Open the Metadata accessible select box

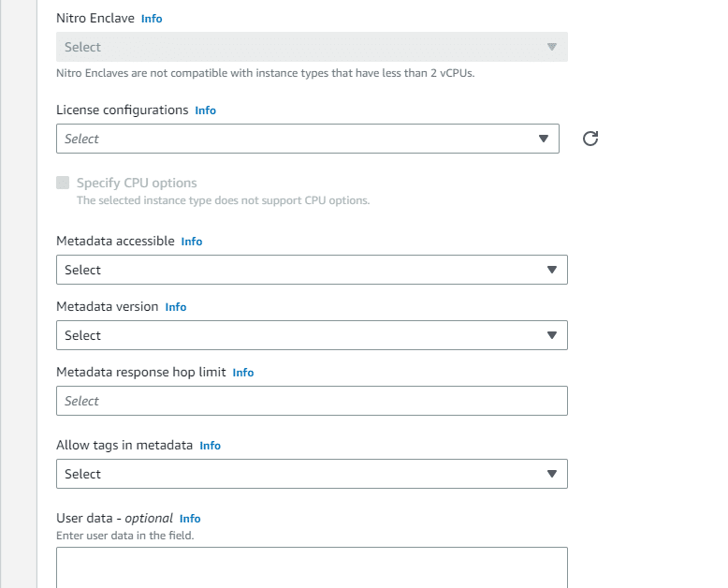(x=312, y=270)
